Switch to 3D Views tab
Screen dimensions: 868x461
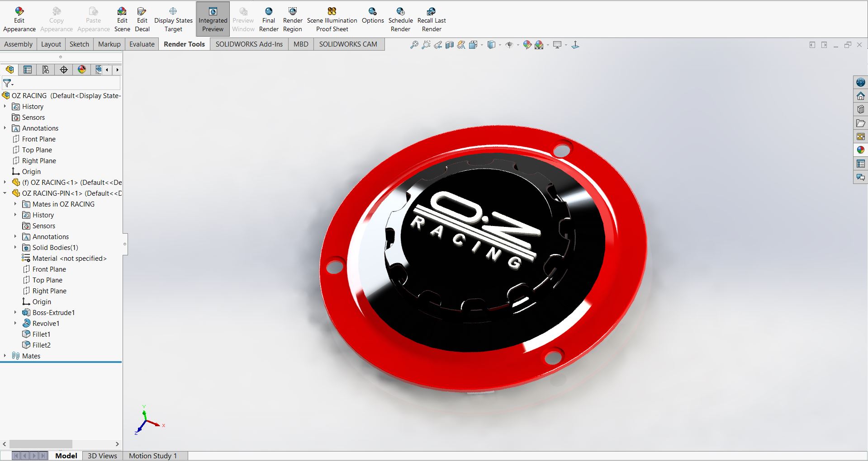[102, 456]
